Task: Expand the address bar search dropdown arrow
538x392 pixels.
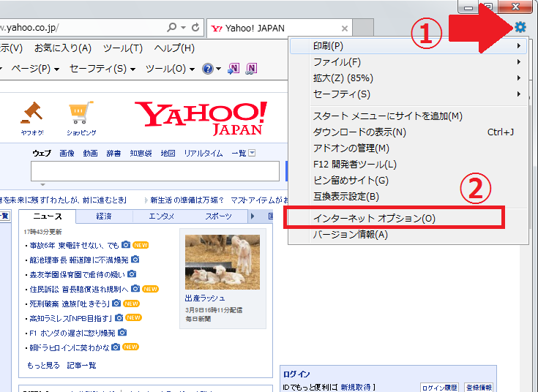Action: pyautogui.click(x=183, y=28)
